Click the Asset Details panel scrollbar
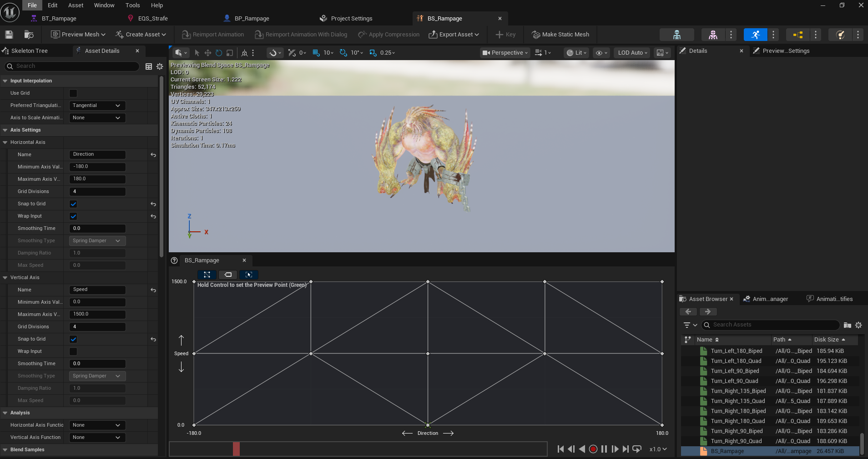The height and width of the screenshot is (459, 868). pos(161,167)
